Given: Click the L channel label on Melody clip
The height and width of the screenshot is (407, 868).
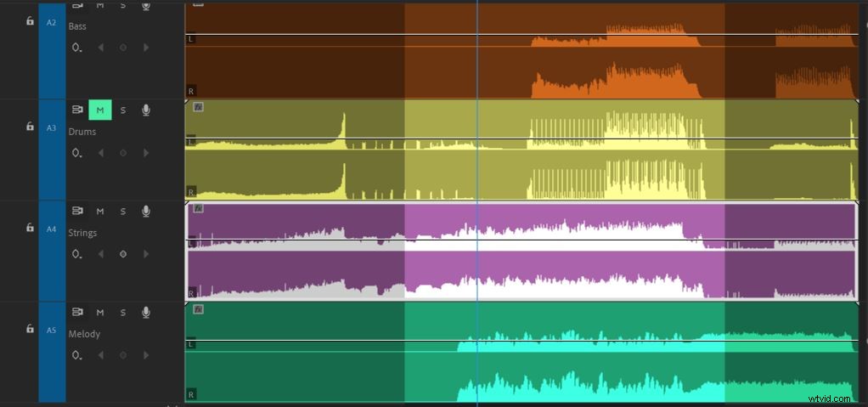Looking at the screenshot, I should [x=191, y=344].
